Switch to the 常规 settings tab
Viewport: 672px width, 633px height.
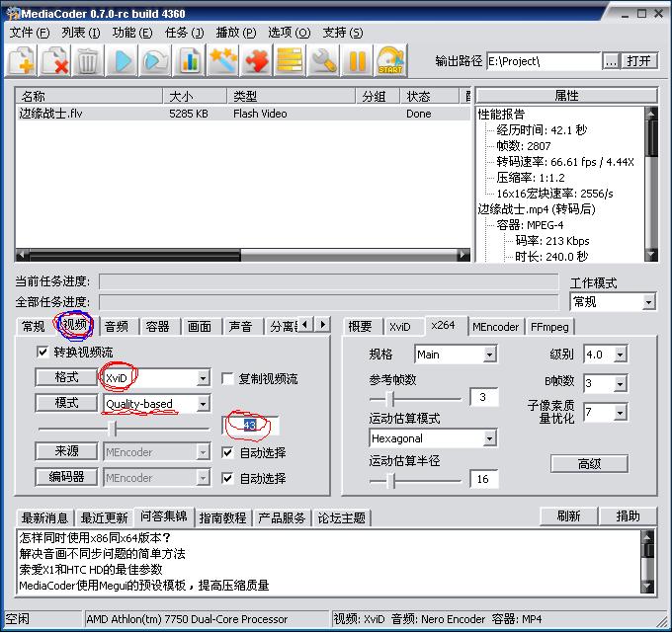tap(34, 327)
